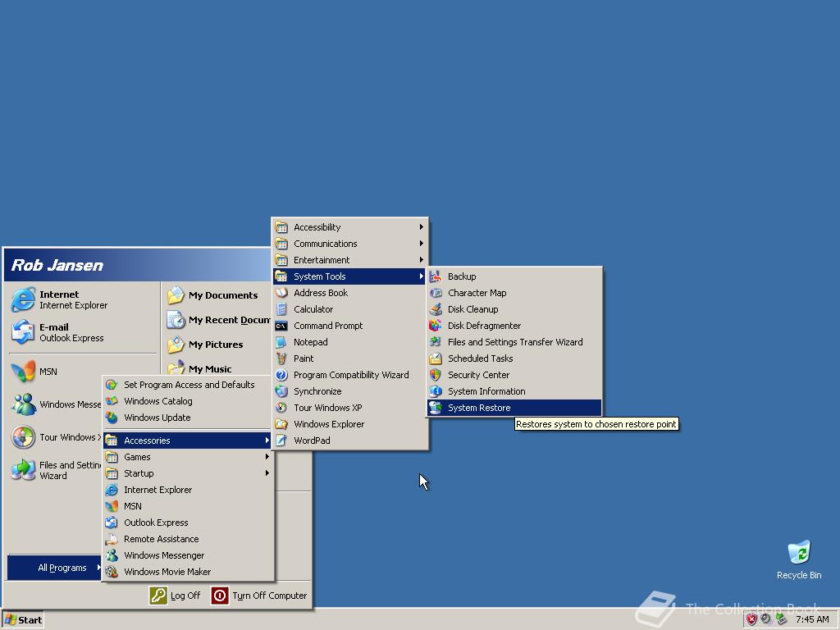Open Windows Movie Maker
The image size is (840, 630).
188,572
